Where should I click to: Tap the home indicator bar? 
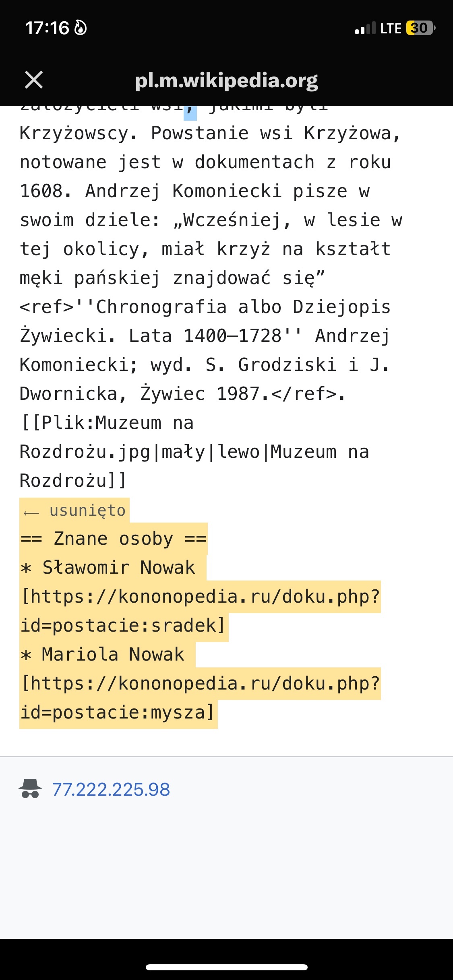coord(226,967)
